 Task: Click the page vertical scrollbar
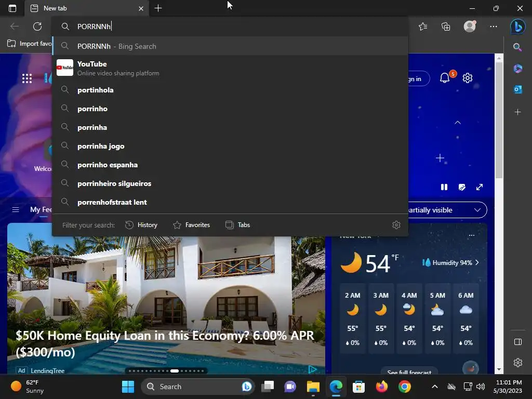coord(499,120)
